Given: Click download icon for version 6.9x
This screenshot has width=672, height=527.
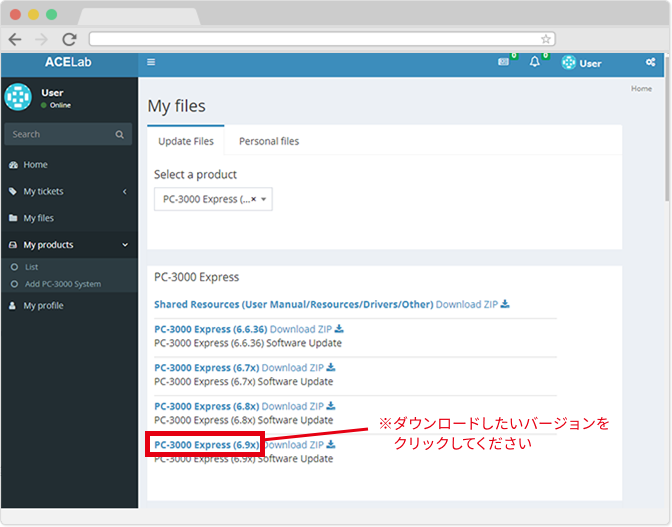Looking at the screenshot, I should click(x=331, y=444).
